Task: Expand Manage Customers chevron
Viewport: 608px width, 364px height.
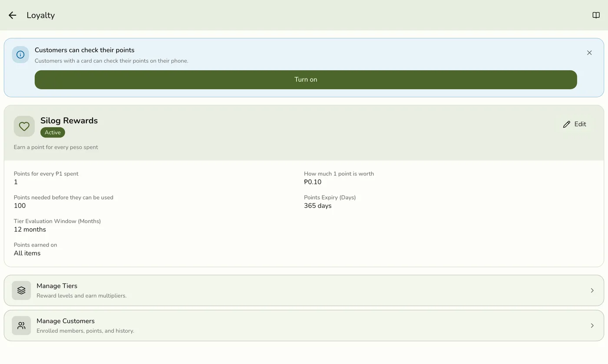Action: tap(592, 325)
